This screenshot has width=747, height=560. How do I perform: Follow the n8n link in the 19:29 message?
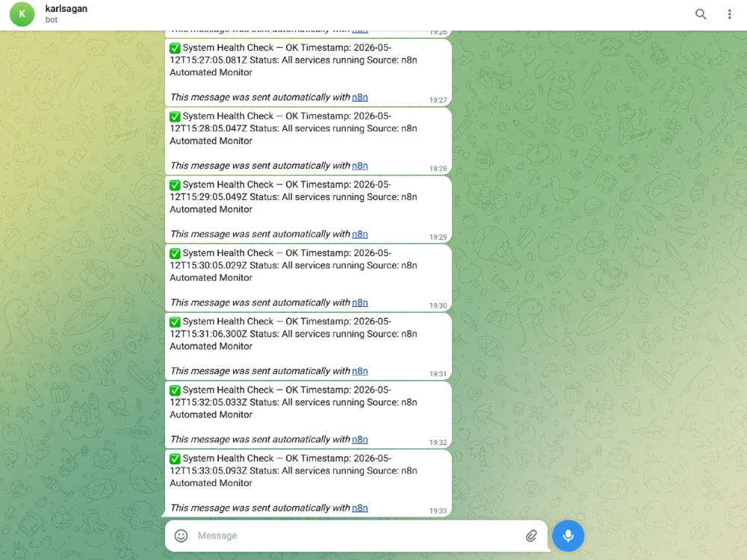pyautogui.click(x=360, y=234)
